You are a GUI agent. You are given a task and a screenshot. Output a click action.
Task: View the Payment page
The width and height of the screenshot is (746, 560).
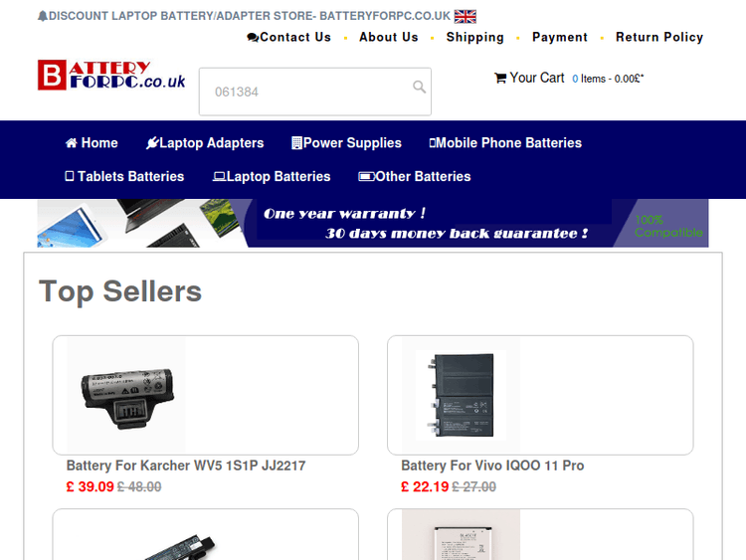click(x=559, y=37)
